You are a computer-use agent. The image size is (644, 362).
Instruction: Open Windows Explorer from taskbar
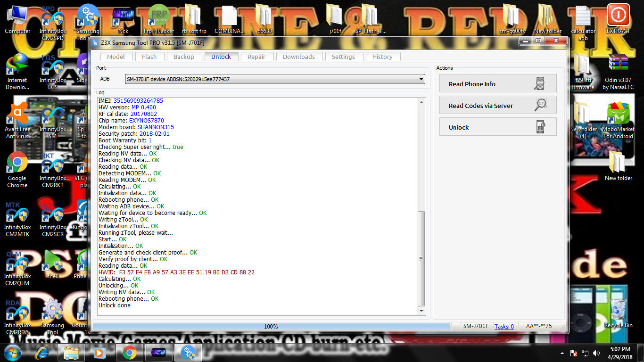(x=71, y=353)
